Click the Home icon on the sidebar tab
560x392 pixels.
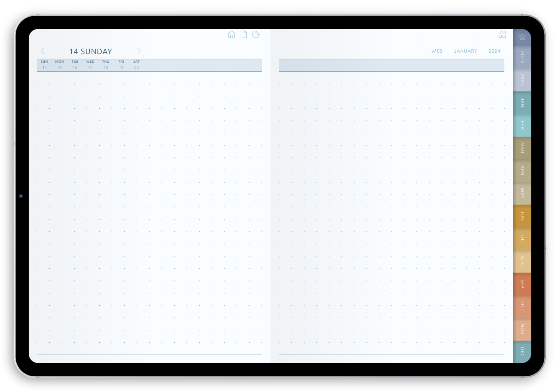click(x=522, y=37)
